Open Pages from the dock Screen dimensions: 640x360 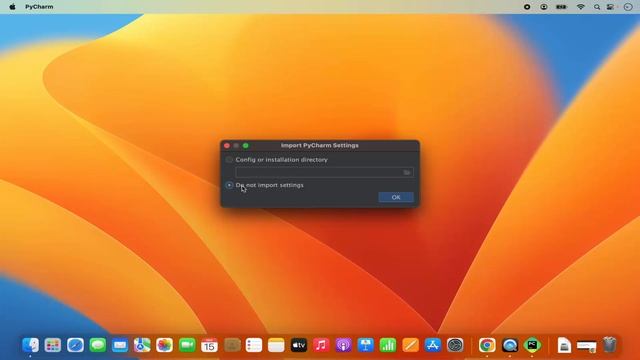(x=410, y=345)
